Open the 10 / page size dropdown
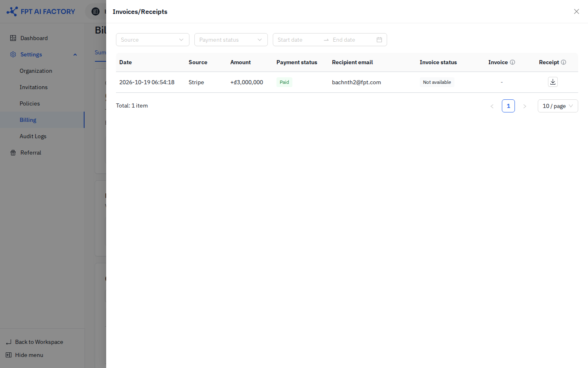The width and height of the screenshot is (588, 368). (x=558, y=106)
